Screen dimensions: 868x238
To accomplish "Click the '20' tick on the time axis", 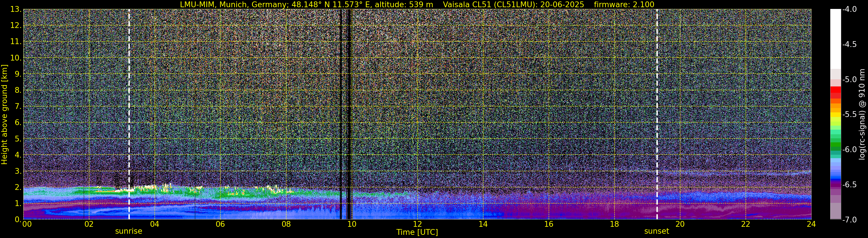I will pyautogui.click(x=680, y=224).
